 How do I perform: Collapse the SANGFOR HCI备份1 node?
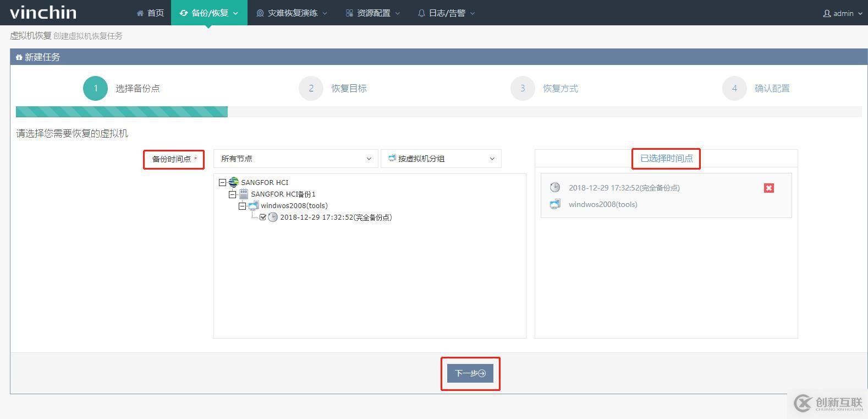[x=232, y=194]
